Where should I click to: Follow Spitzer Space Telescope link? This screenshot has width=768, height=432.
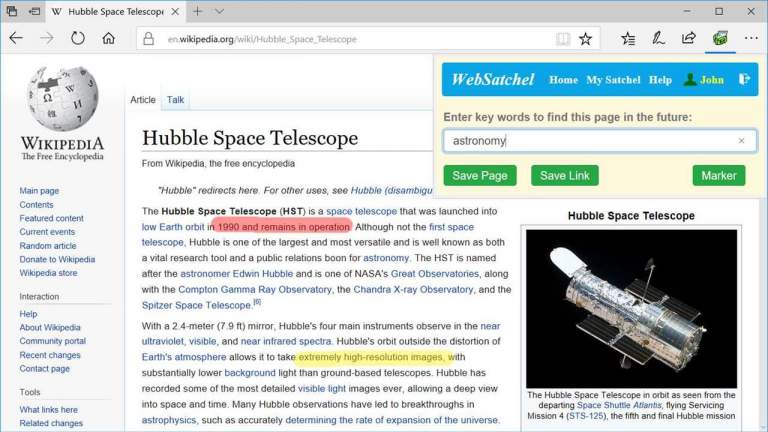pyautogui.click(x=196, y=305)
